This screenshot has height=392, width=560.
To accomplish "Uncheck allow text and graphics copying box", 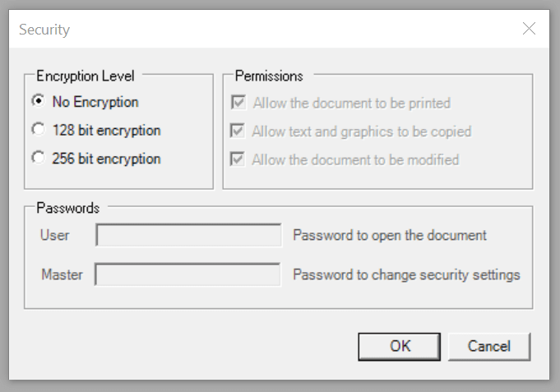I will (x=239, y=131).
